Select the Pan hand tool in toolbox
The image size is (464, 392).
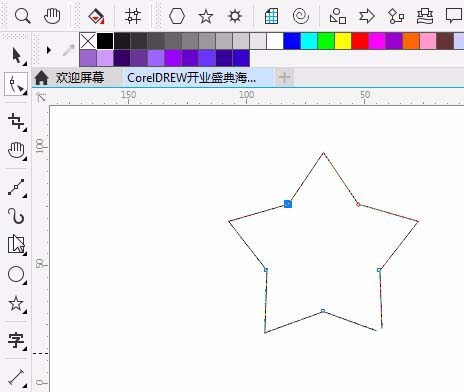16,150
